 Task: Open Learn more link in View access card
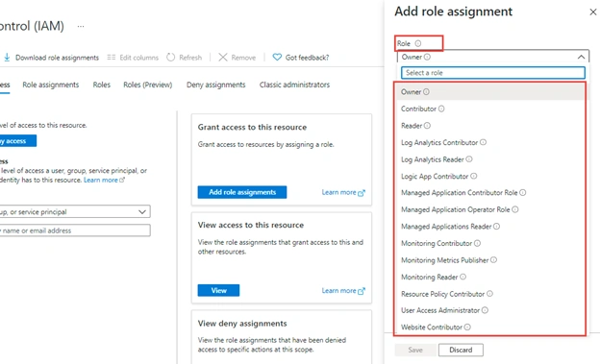coord(343,291)
